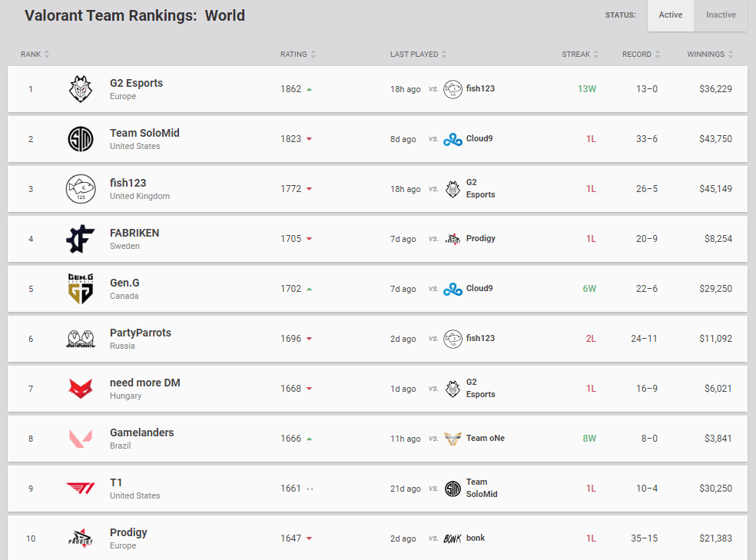The width and height of the screenshot is (756, 560).
Task: Sort the table by Streak column
Action: tap(580, 54)
